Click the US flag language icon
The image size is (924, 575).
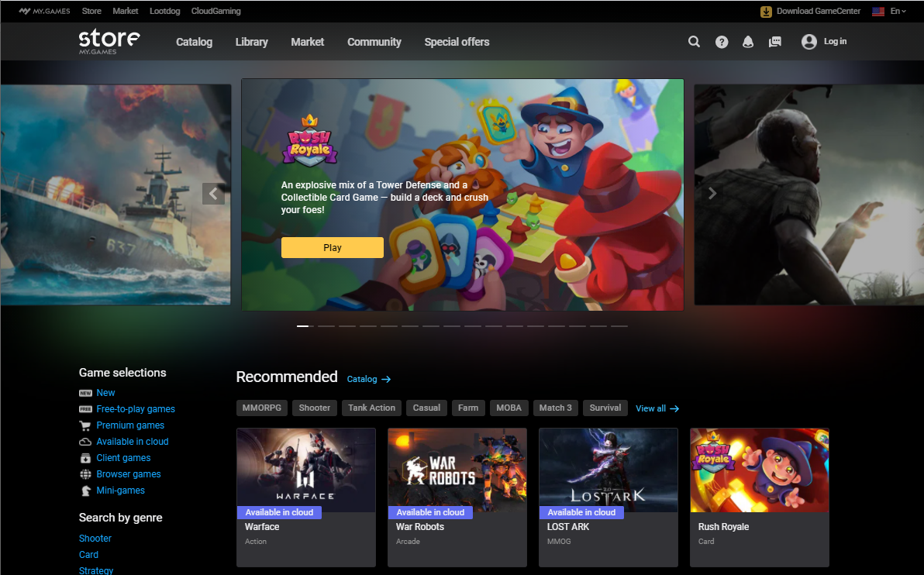(878, 11)
